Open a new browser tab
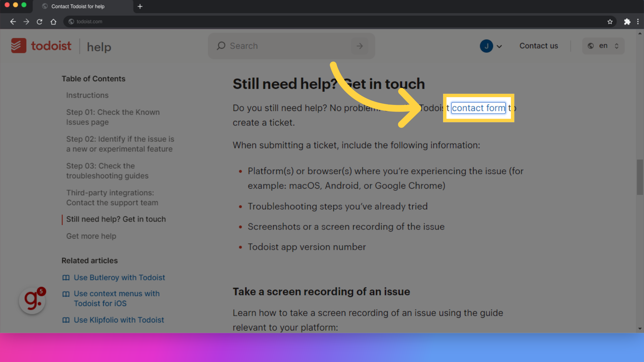The image size is (644, 362). (x=140, y=6)
